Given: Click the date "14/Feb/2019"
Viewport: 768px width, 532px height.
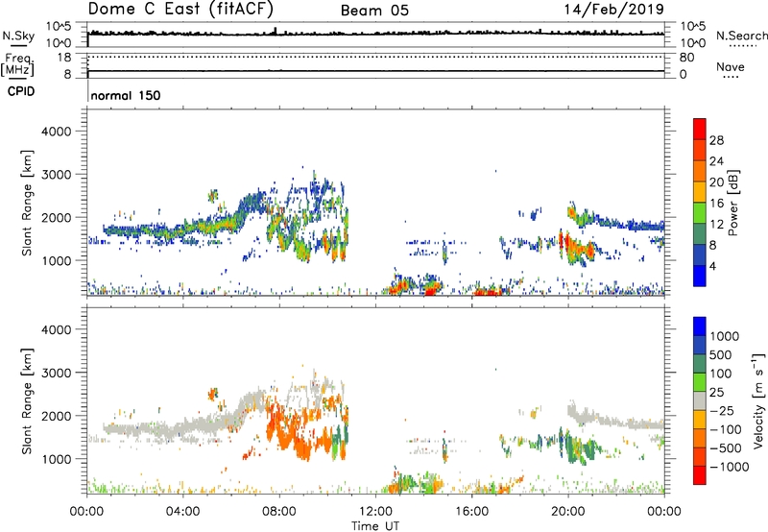Looking at the screenshot, I should pyautogui.click(x=613, y=9).
